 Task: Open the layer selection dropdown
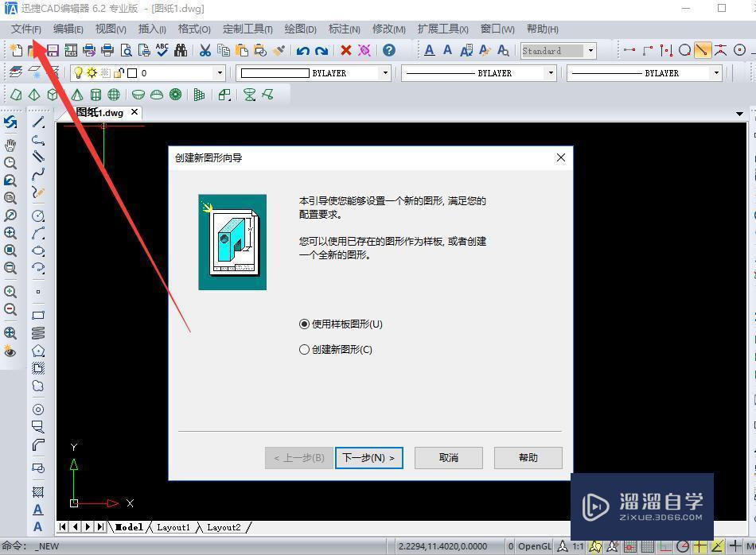pos(220,72)
